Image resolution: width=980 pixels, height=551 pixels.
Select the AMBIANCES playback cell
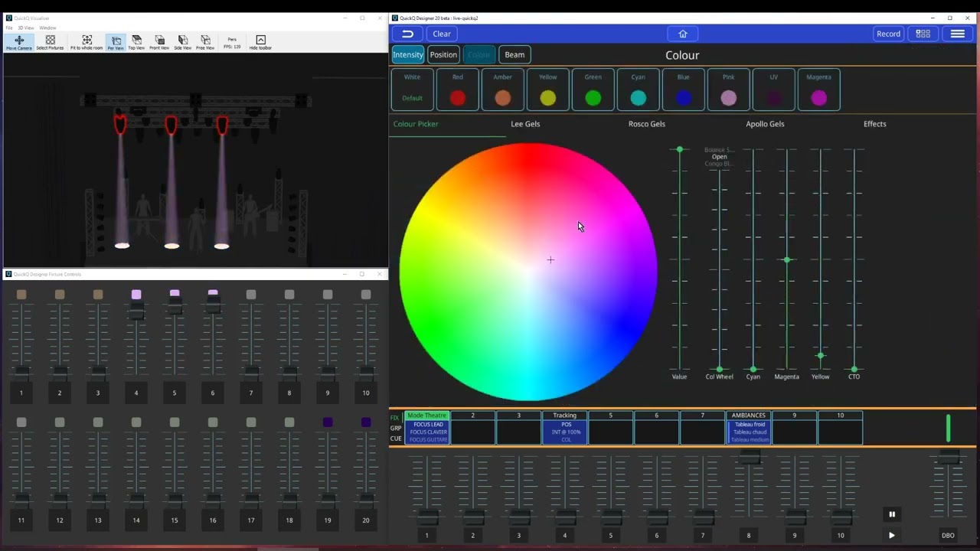click(749, 428)
